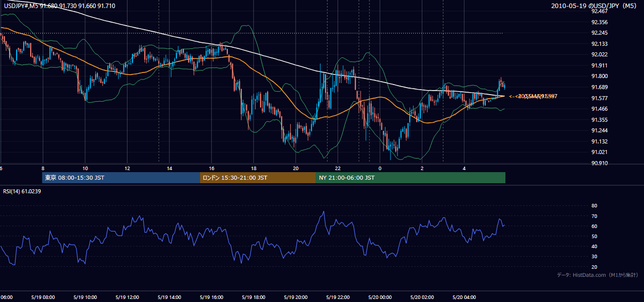
Task: Click hour label 4 under the price chart
Action: coord(465,169)
